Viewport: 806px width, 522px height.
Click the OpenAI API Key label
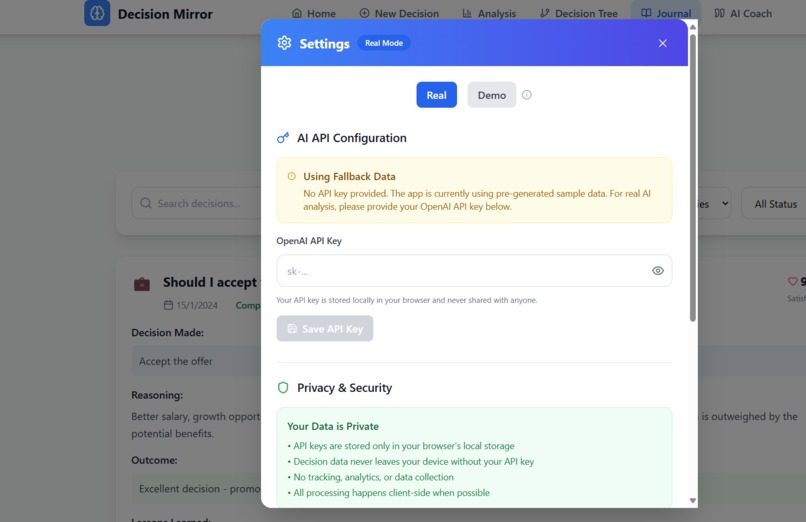tap(309, 240)
